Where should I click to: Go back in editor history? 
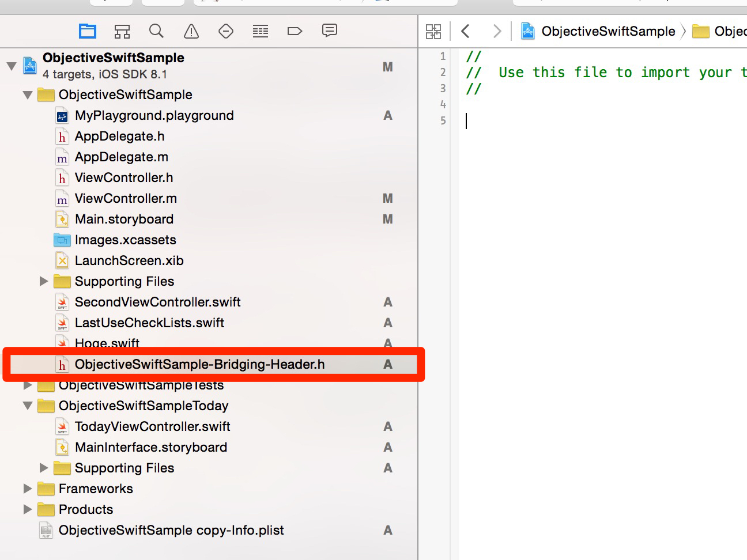pos(466,31)
